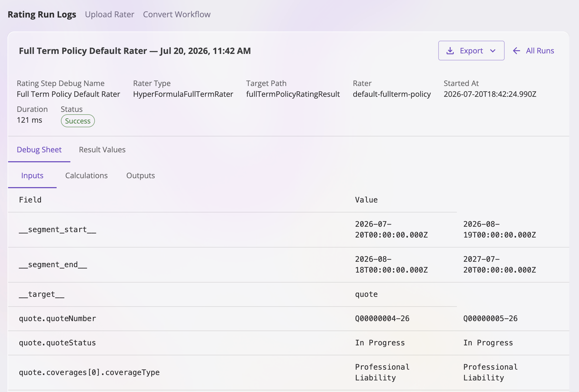Viewport: 579px width, 392px height.
Task: Click default-fullterm-policy rater value
Action: point(392,94)
